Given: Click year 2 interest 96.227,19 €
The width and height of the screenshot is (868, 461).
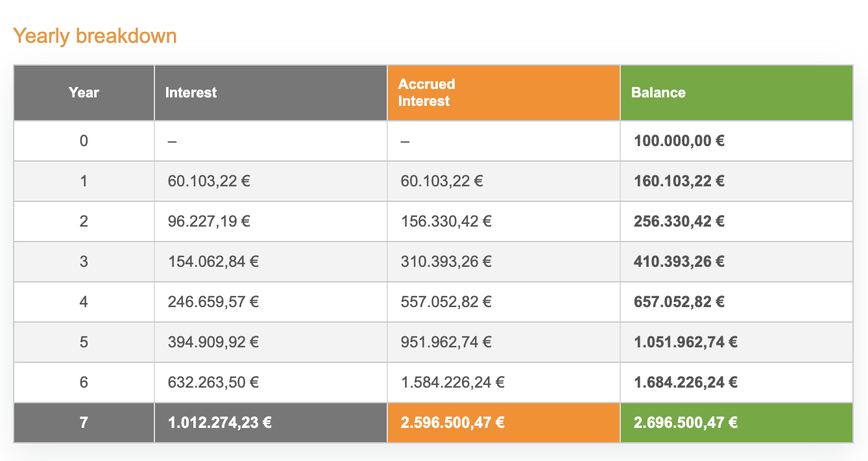Looking at the screenshot, I should click(x=209, y=221).
